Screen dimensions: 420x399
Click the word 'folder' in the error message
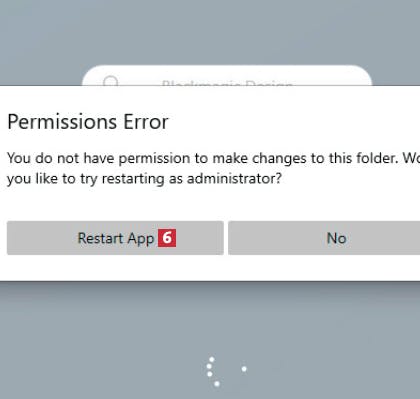point(375,158)
